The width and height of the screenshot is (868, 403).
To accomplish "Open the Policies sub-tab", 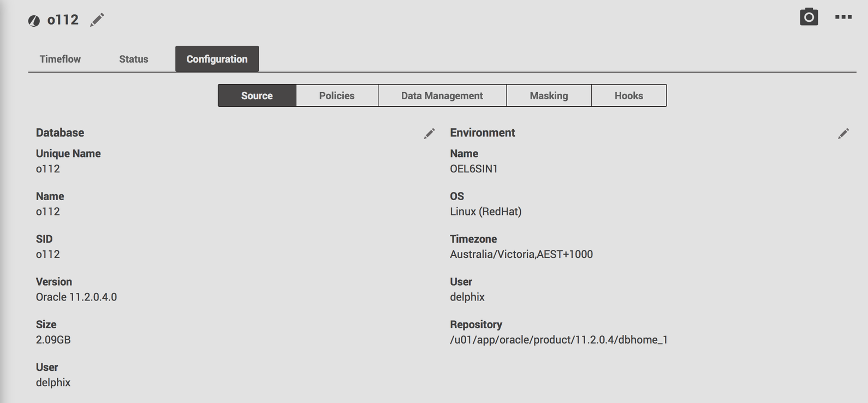I will (x=337, y=95).
